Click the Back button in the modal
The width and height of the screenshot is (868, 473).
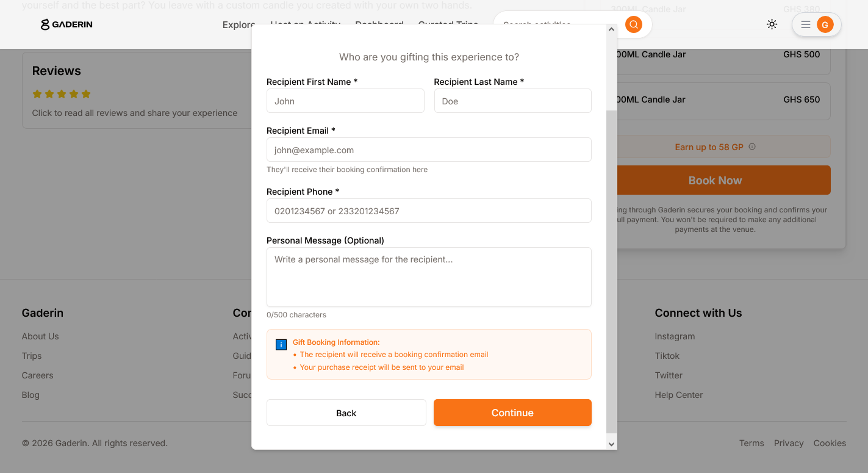[346, 413]
